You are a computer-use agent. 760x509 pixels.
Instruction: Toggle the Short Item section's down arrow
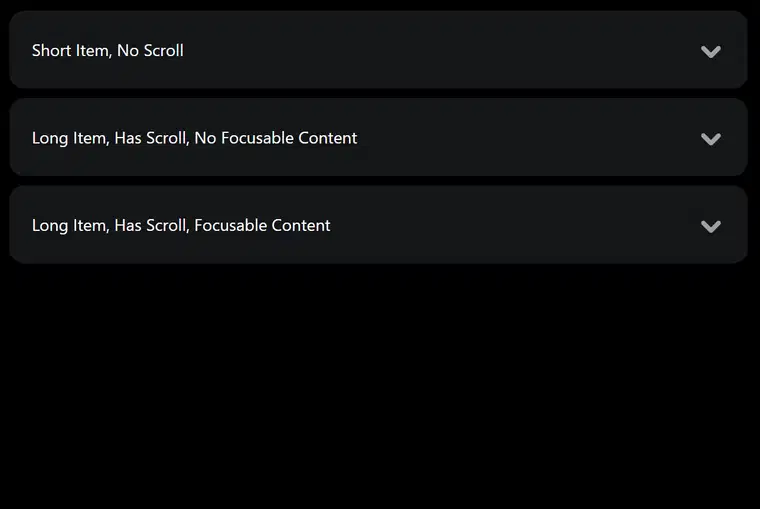711,51
